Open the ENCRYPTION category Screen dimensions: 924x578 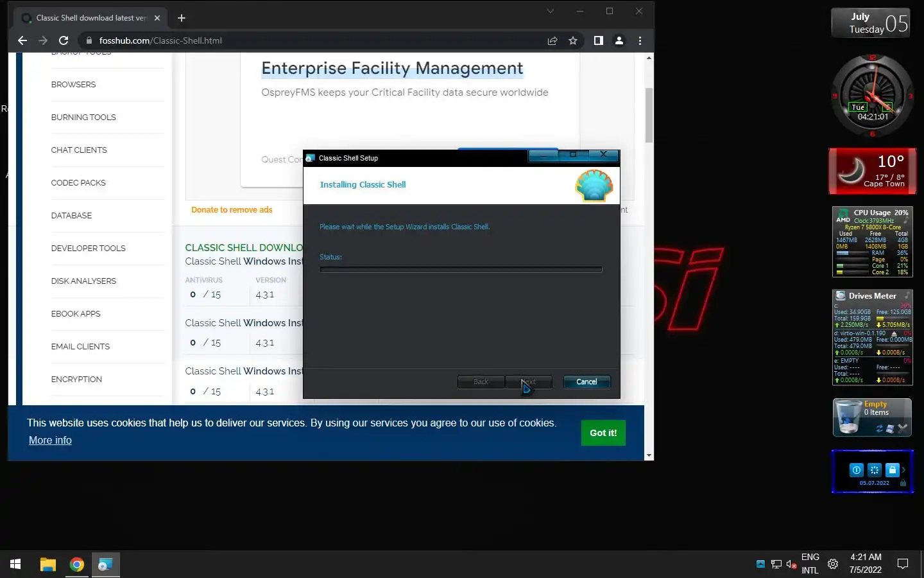(76, 380)
